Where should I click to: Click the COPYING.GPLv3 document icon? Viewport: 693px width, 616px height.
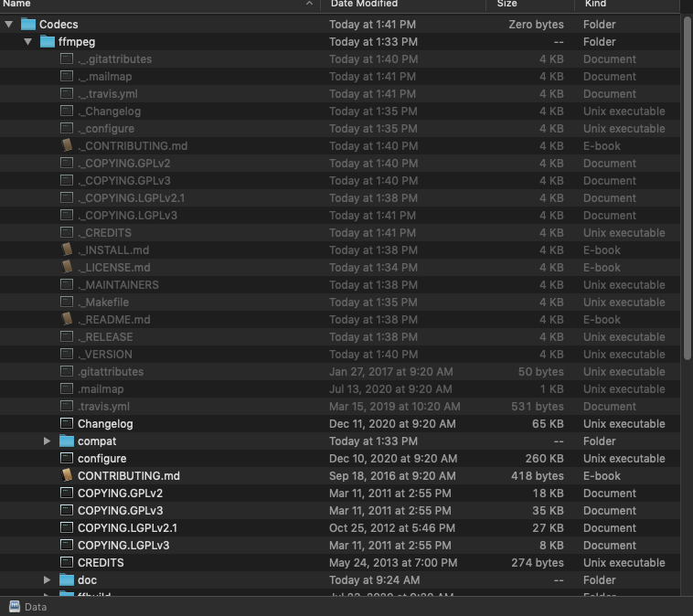click(67, 510)
